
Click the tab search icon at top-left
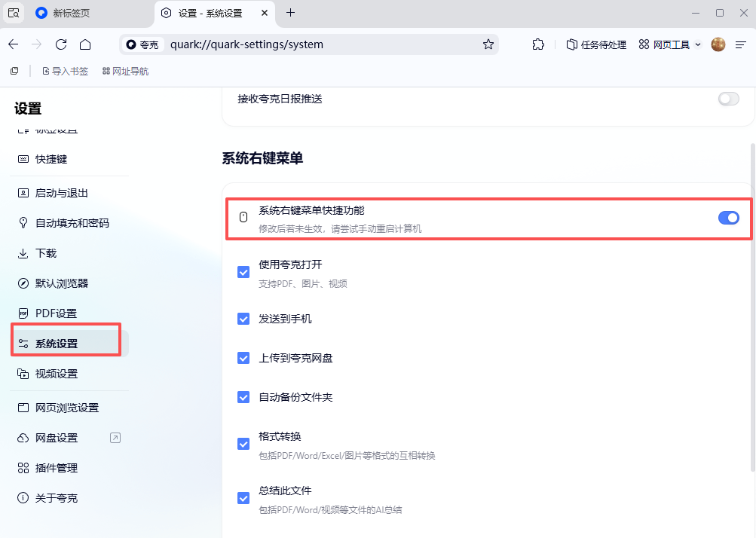14,13
